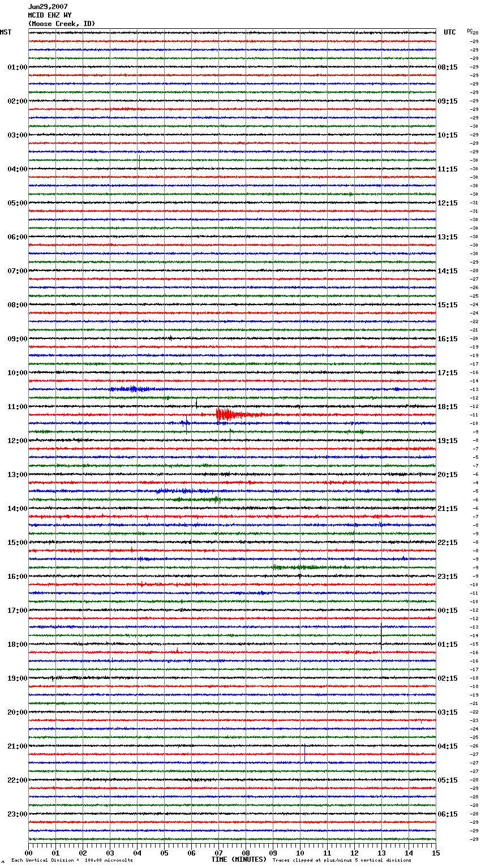Click the "Traces clipped at plus/minus 5 vertical divisions" note

pyautogui.click(x=342, y=860)
